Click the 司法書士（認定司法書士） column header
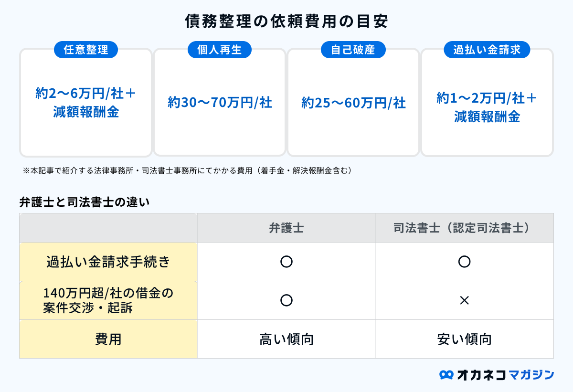The image size is (573, 392). (x=464, y=228)
